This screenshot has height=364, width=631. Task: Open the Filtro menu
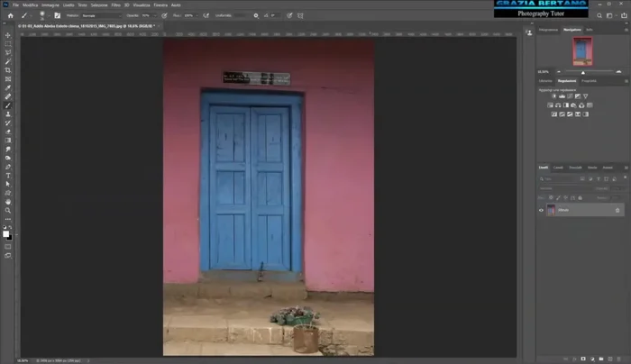(115, 5)
